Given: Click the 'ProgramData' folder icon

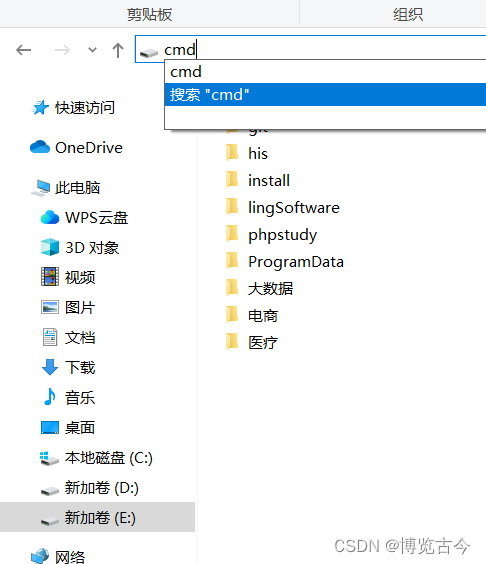Looking at the screenshot, I should [x=232, y=260].
